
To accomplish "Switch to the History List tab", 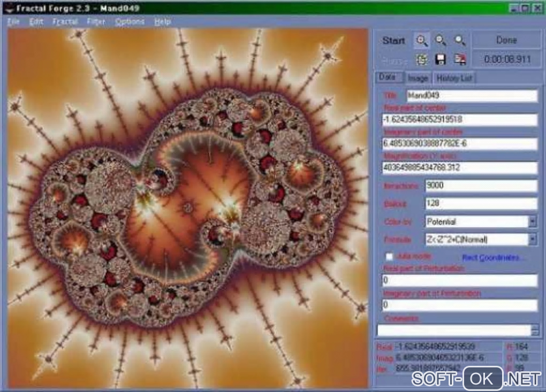I will (454, 78).
